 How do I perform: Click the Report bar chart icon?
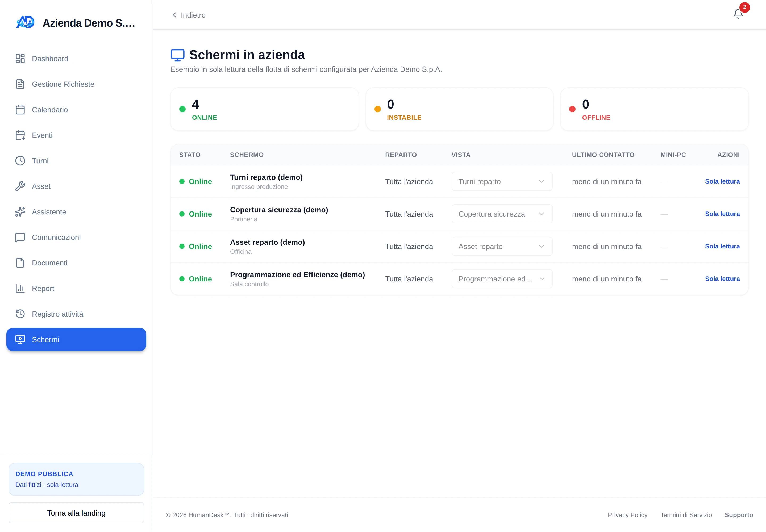20,288
